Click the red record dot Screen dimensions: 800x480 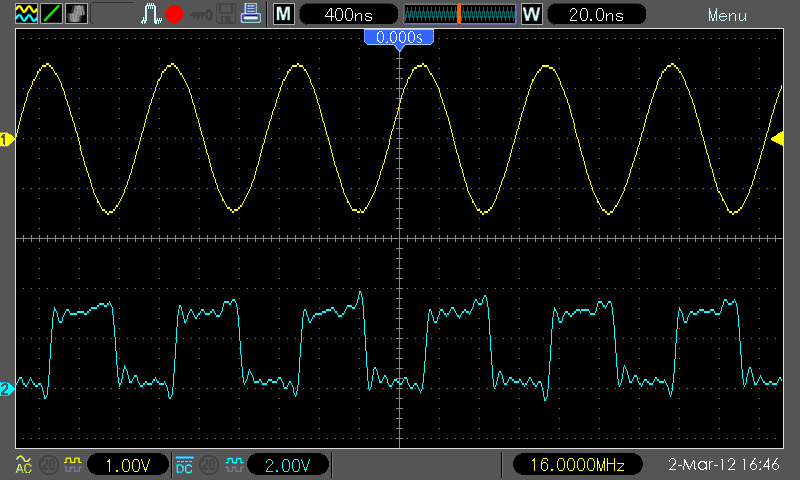[174, 14]
